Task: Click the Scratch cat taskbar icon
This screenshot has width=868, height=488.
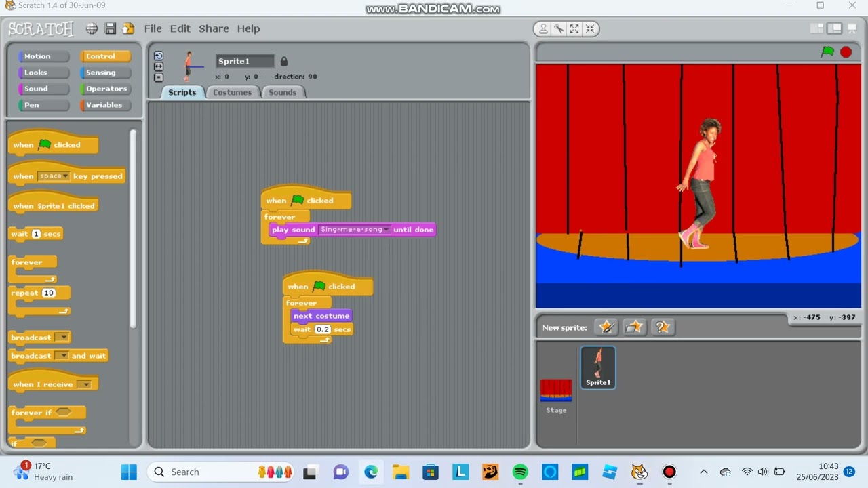Action: click(x=639, y=472)
